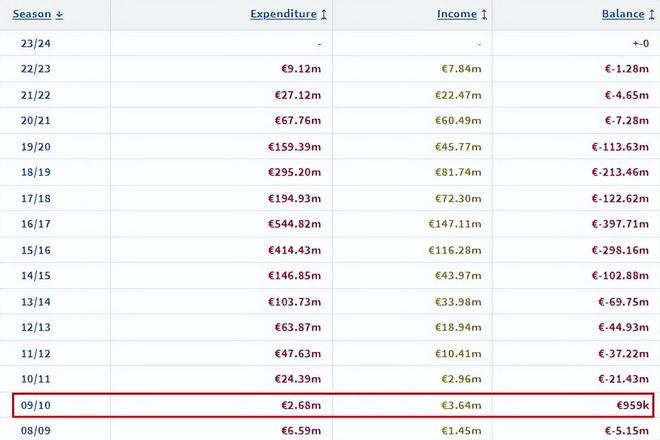Image resolution: width=660 pixels, height=440 pixels.
Task: Click the 08/09 season cell
Action: [x=36, y=430]
